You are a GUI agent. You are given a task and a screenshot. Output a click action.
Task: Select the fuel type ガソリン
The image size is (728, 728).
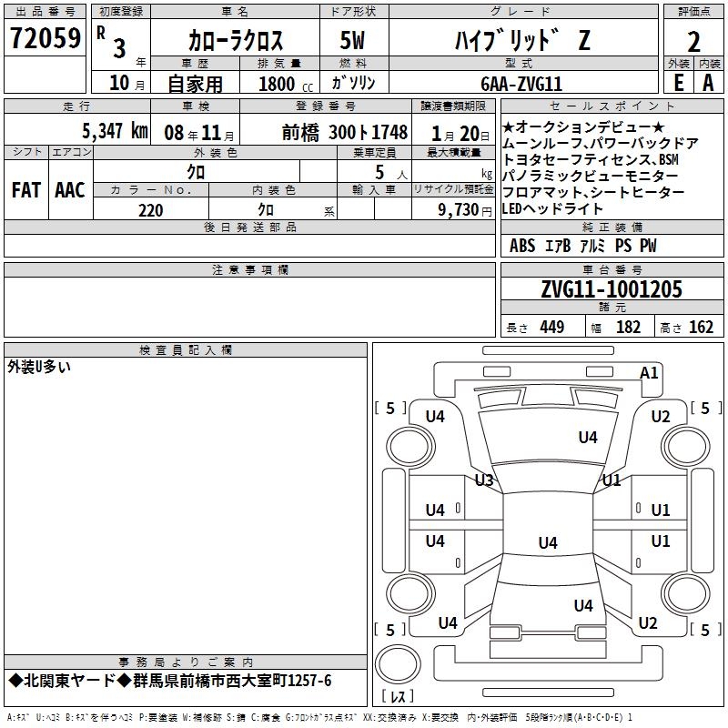pos(353,83)
